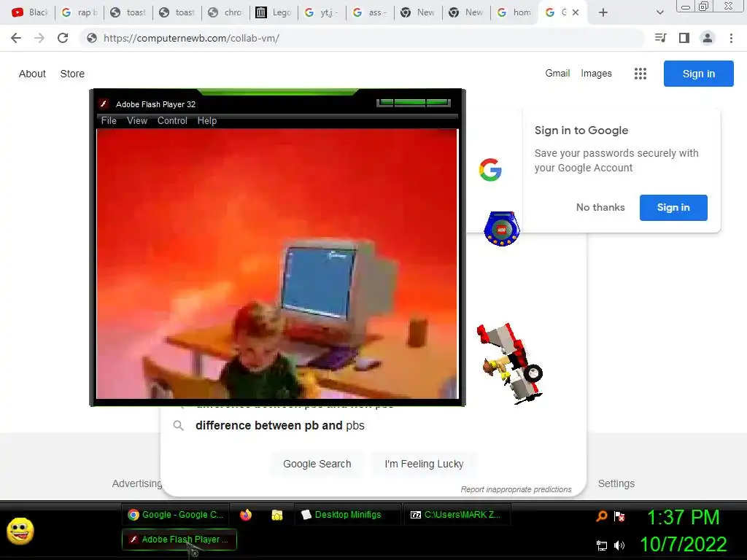Open the Control menu in Flash Player
The width and height of the screenshot is (747, 560).
pyautogui.click(x=172, y=120)
